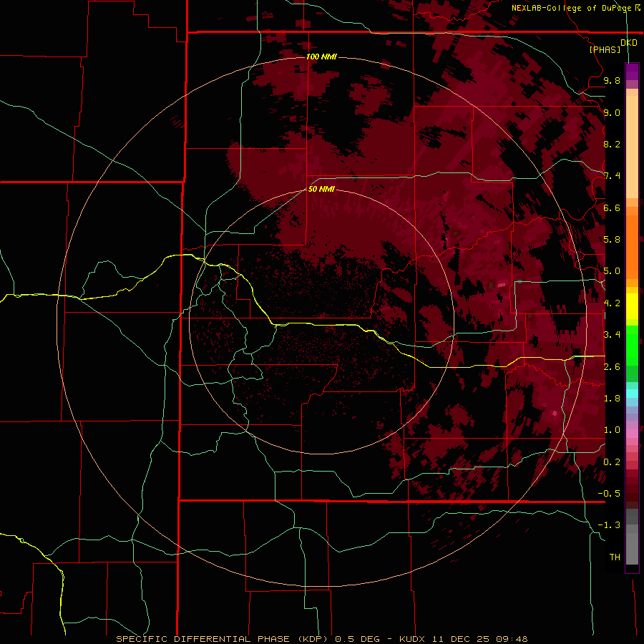This screenshot has height=644, width=644.
Task: Click the 7.4 value on the color scale
Action: [x=612, y=176]
